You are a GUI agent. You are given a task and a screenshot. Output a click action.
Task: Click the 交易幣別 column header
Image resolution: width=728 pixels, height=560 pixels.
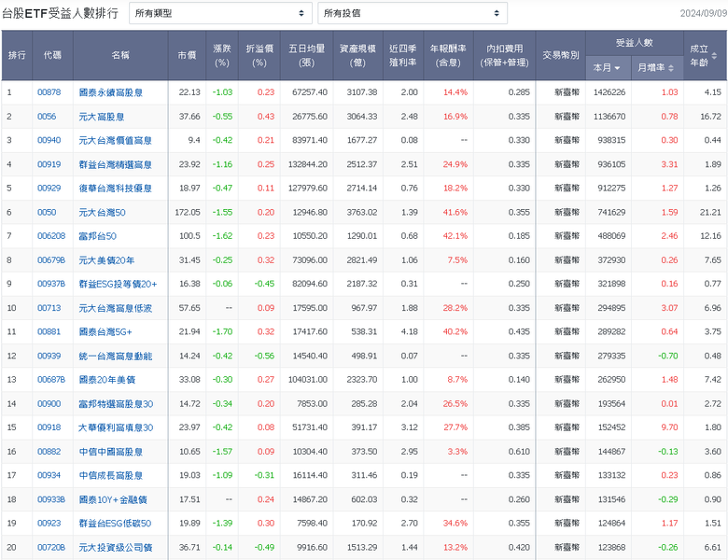(x=560, y=55)
